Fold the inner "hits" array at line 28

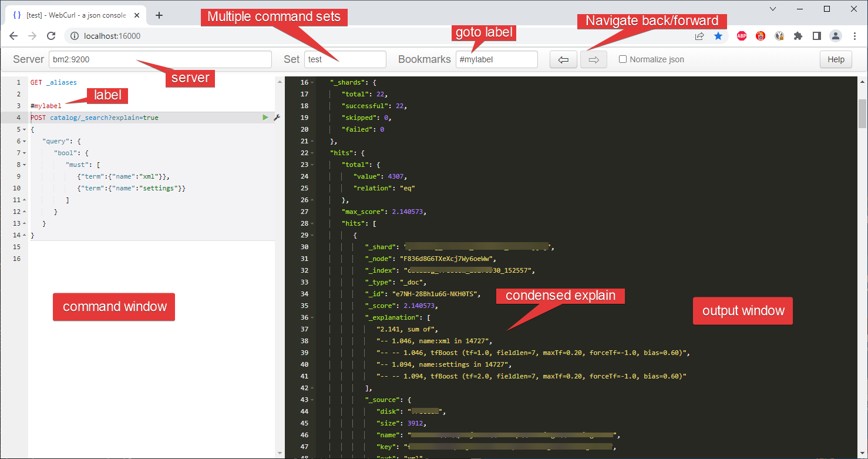[x=312, y=223]
